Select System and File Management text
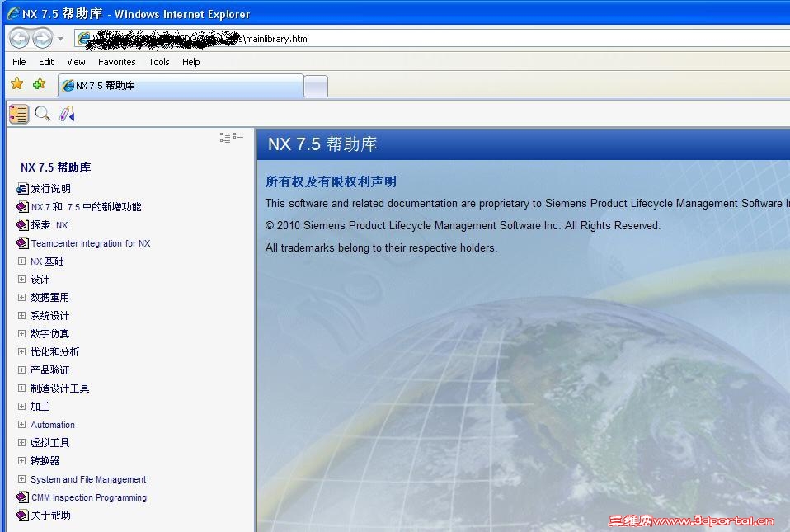The height and width of the screenshot is (532, 790). coord(88,479)
